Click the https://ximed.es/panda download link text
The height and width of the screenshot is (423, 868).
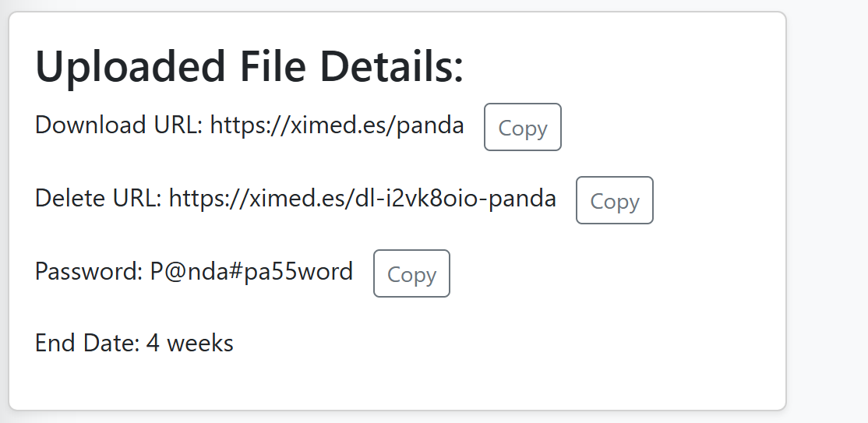(x=337, y=125)
